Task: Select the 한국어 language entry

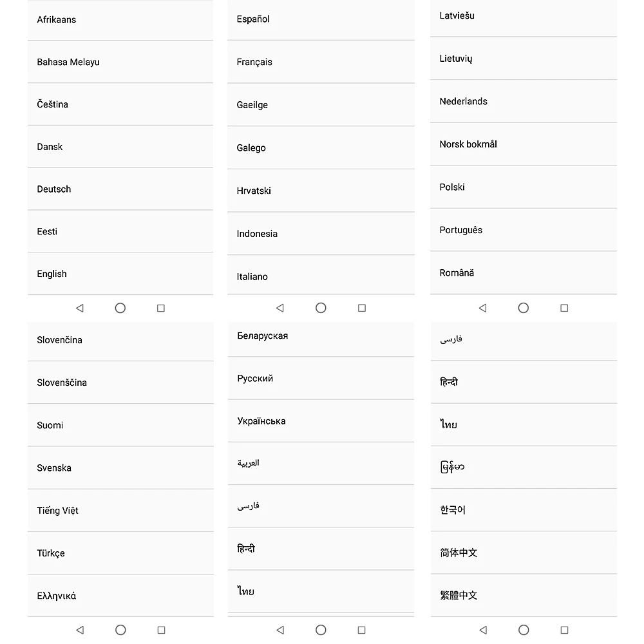Action: pyautogui.click(x=524, y=509)
